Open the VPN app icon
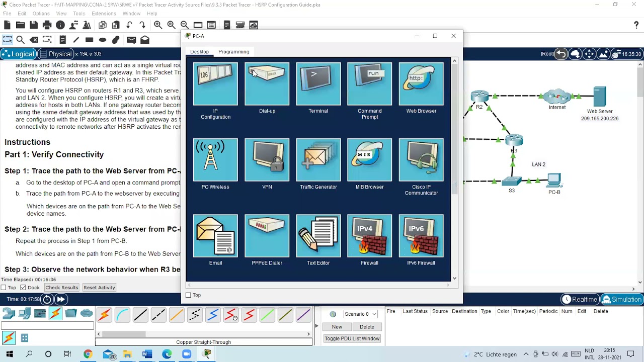644x362 pixels. (x=267, y=160)
